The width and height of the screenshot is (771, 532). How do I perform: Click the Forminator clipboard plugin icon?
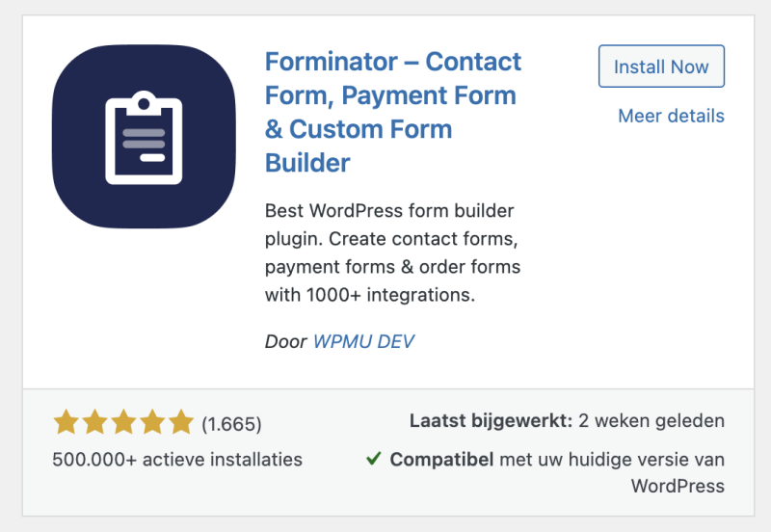(x=144, y=137)
